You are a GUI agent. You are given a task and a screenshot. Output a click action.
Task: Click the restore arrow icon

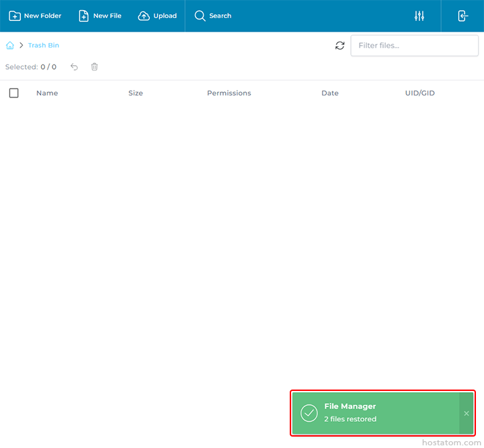point(75,67)
